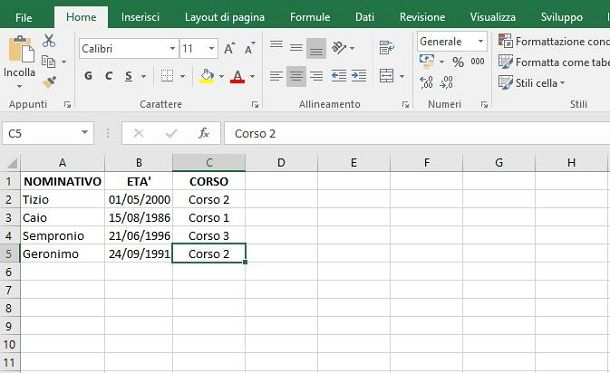Decrease decimal places icon

446,82
